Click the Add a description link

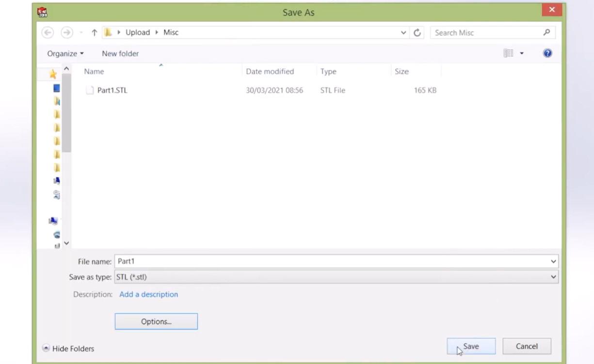(148, 294)
